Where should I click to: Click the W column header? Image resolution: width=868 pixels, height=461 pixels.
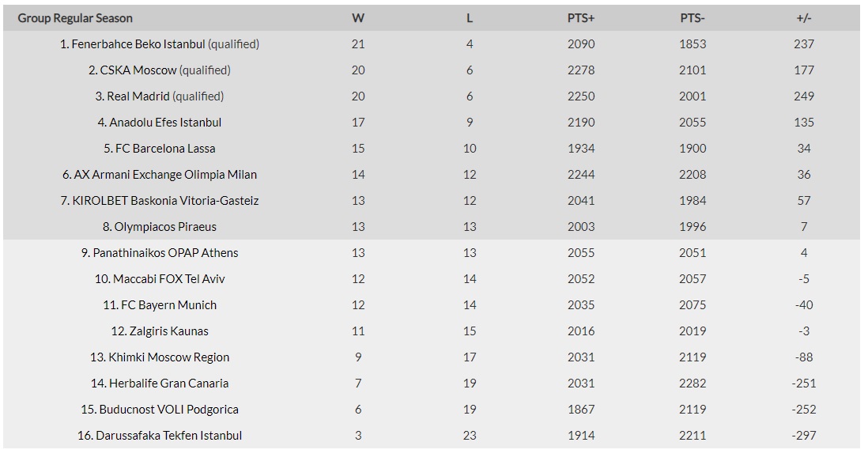tap(358, 18)
